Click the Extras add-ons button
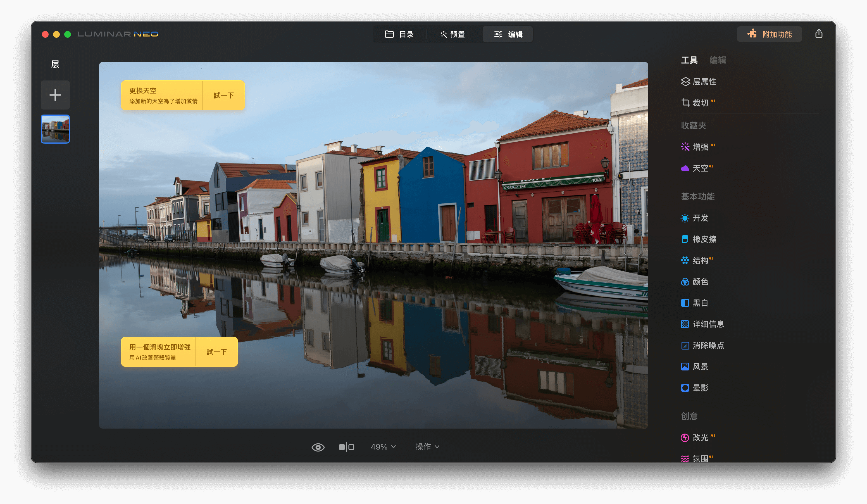Screen dimensions: 867x504 point(769,34)
